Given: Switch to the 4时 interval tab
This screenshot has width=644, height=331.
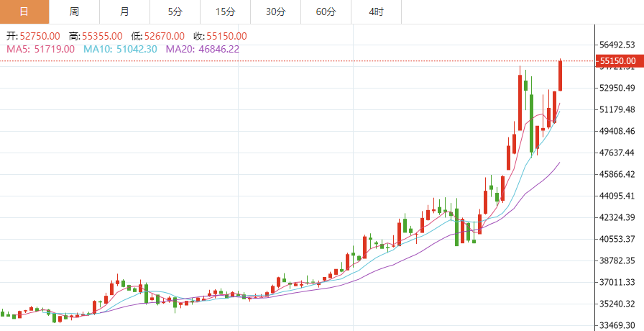Looking at the screenshot, I should pos(376,12).
